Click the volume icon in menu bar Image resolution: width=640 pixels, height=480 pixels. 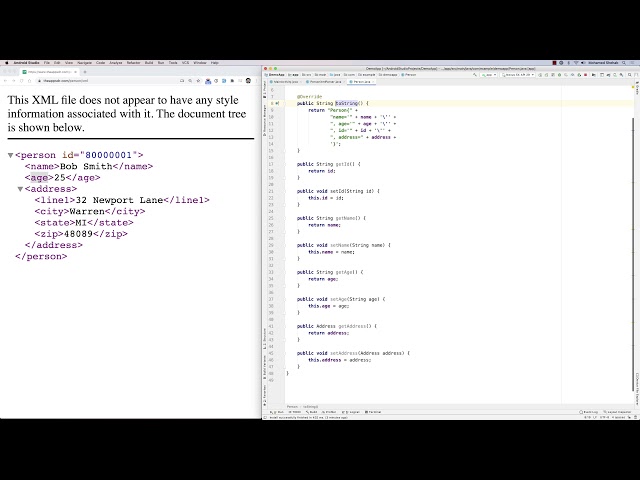(583, 63)
